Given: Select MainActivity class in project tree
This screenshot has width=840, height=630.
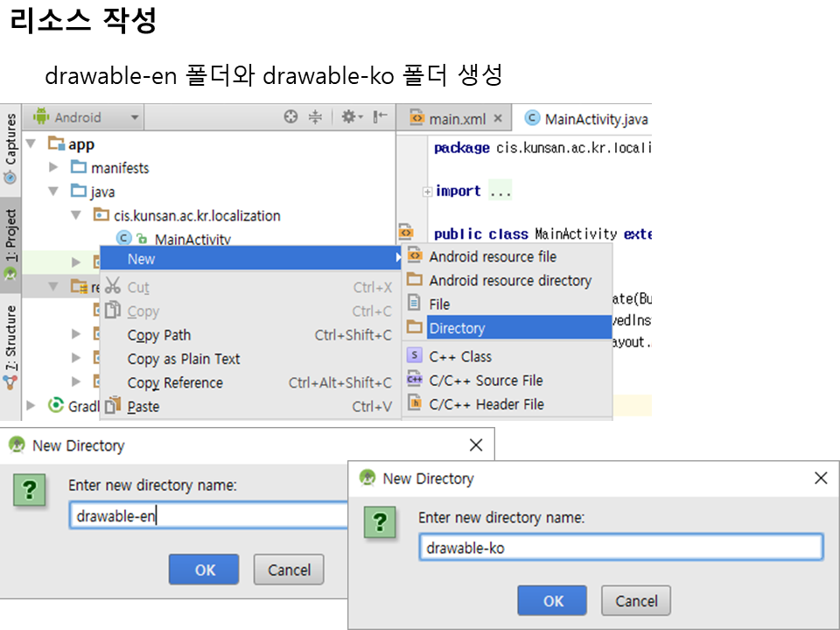Looking at the screenshot, I should 192,239.
